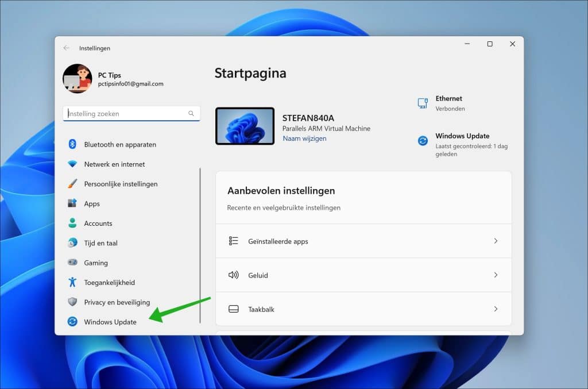Click the Geluid speaker icon
588x389 pixels.
pyautogui.click(x=233, y=275)
